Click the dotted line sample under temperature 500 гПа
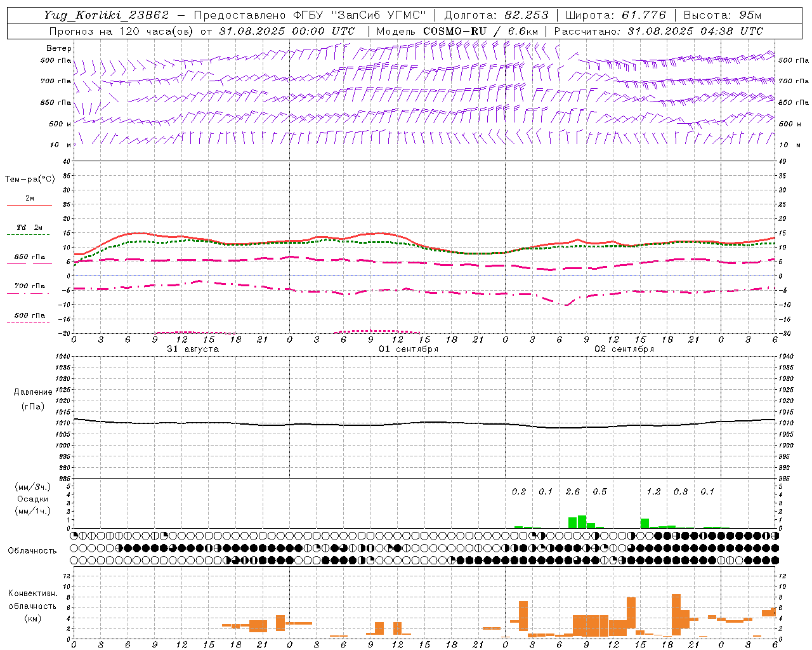Viewport: 812px width, 650px height. point(29,322)
